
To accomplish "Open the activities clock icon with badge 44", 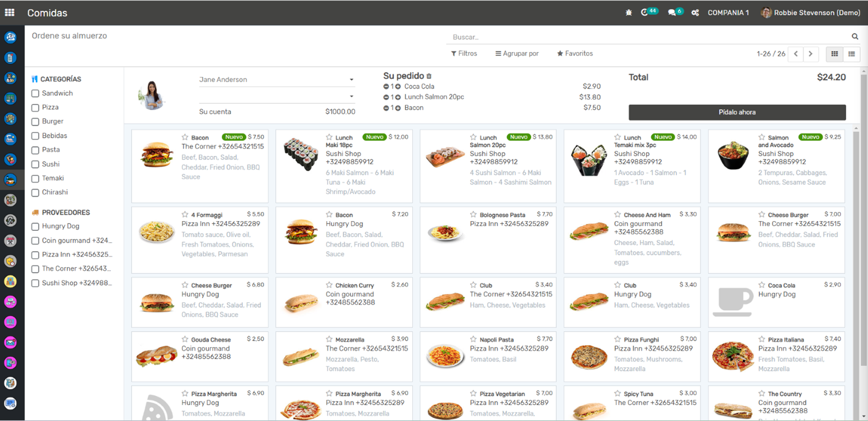I will [x=645, y=13].
